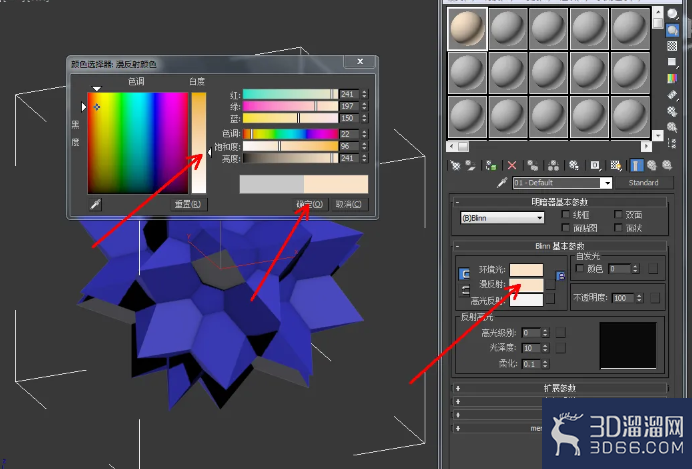The width and height of the screenshot is (692, 469).
Task: Increase the 红 value spinner arrows
Action: [x=364, y=94]
